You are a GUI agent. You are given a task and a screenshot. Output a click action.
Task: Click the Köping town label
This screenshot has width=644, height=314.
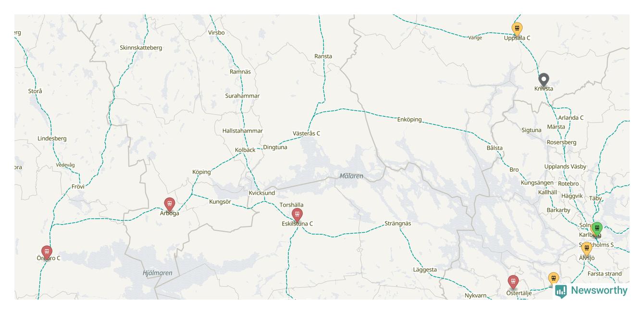pos(201,172)
